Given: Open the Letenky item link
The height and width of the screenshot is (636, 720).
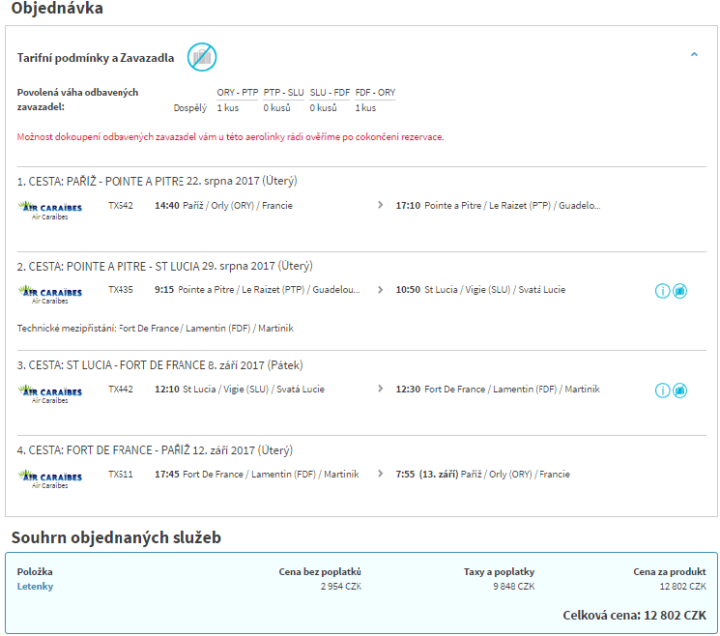Looking at the screenshot, I should point(35,586).
